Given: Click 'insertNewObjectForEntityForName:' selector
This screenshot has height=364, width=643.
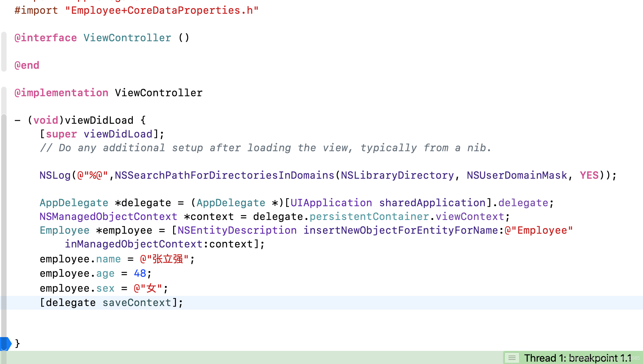Looking at the screenshot, I should coord(404,230).
